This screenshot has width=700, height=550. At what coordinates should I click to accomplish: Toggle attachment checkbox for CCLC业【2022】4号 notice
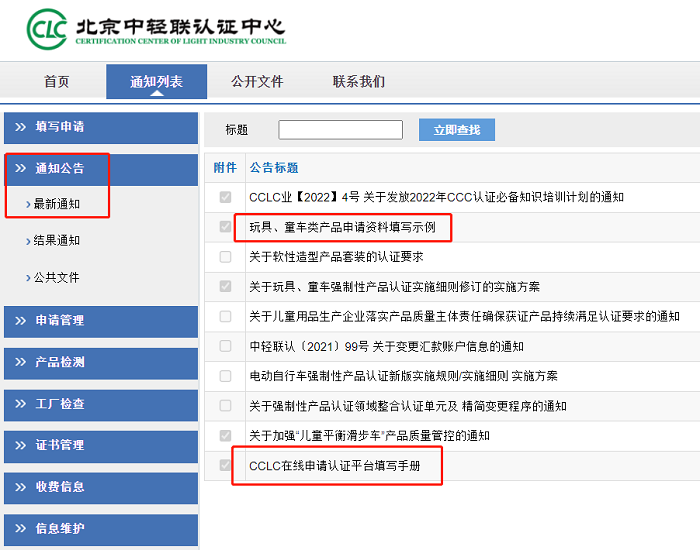coord(225,197)
